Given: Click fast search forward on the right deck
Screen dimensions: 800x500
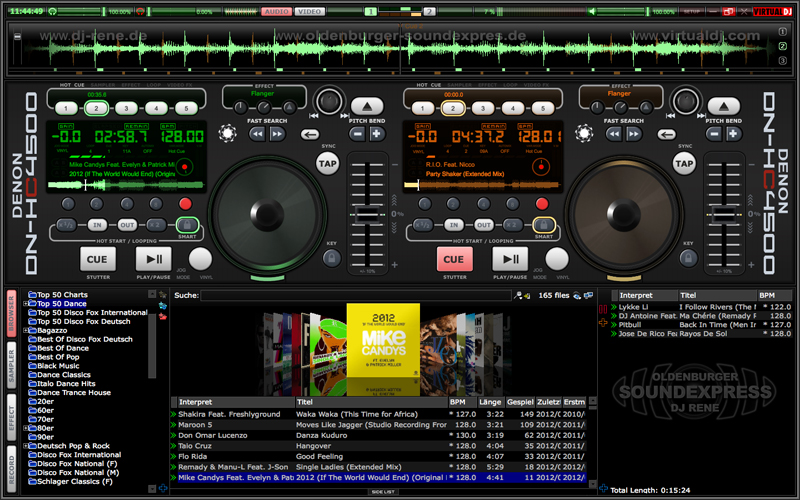Looking at the screenshot, I should tap(633, 133).
